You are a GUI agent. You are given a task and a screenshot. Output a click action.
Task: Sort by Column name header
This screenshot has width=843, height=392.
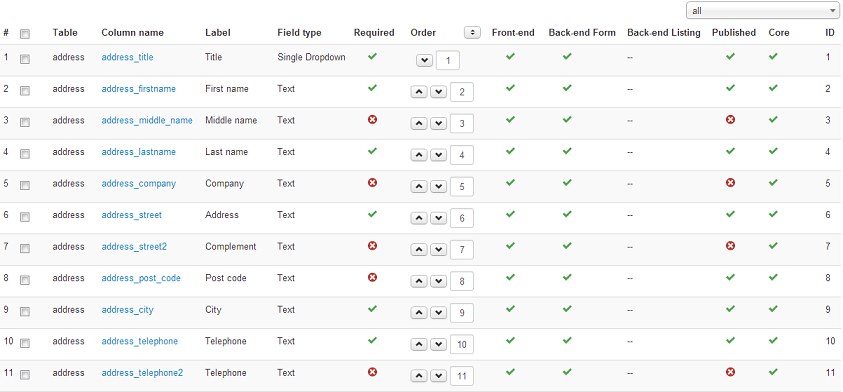[132, 33]
